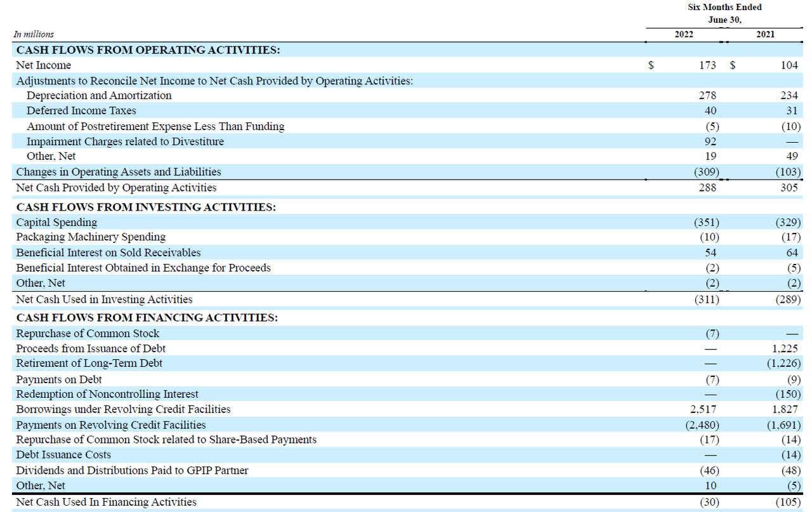The height and width of the screenshot is (512, 812).
Task: Select 'Repurchase of Common Stock' label
Action: 88,334
